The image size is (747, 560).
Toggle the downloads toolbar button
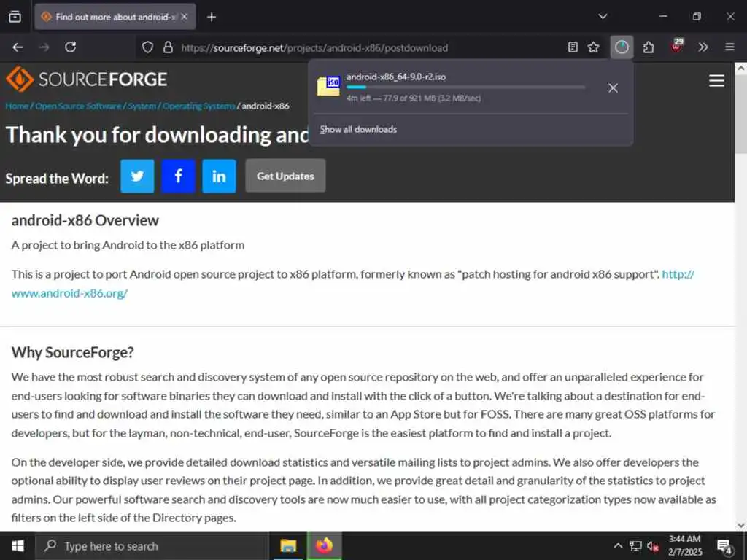click(622, 47)
